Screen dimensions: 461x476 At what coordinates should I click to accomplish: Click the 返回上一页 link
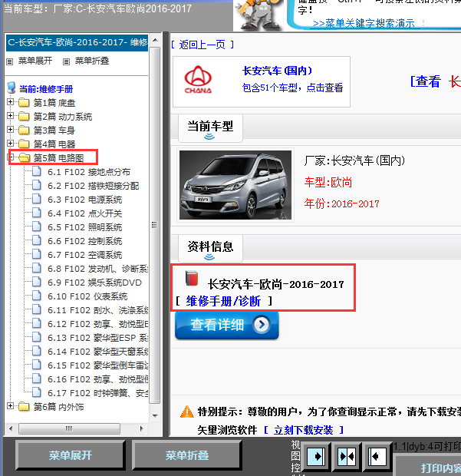[203, 45]
